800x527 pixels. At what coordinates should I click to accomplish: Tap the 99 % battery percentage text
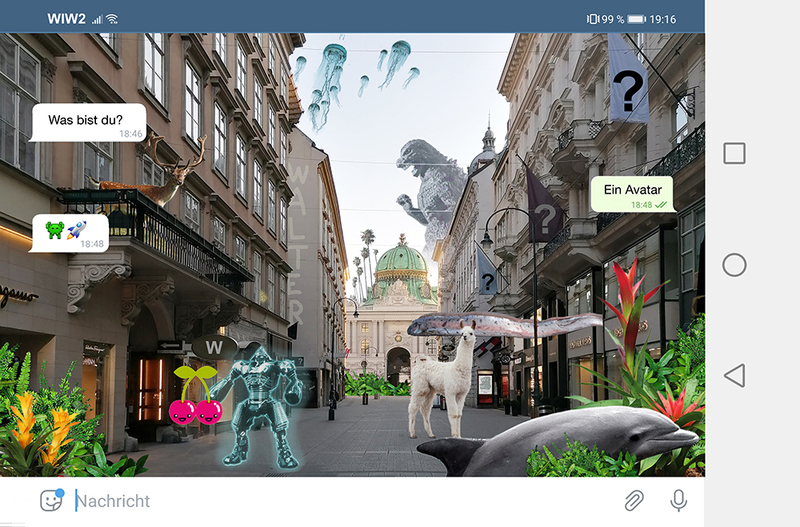click(x=612, y=19)
